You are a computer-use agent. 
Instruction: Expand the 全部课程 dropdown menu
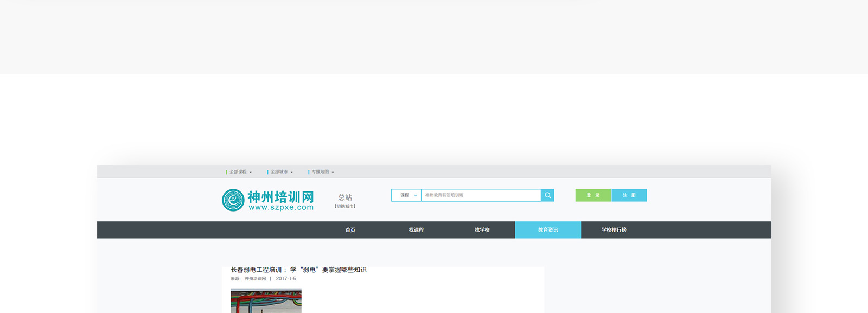click(239, 172)
